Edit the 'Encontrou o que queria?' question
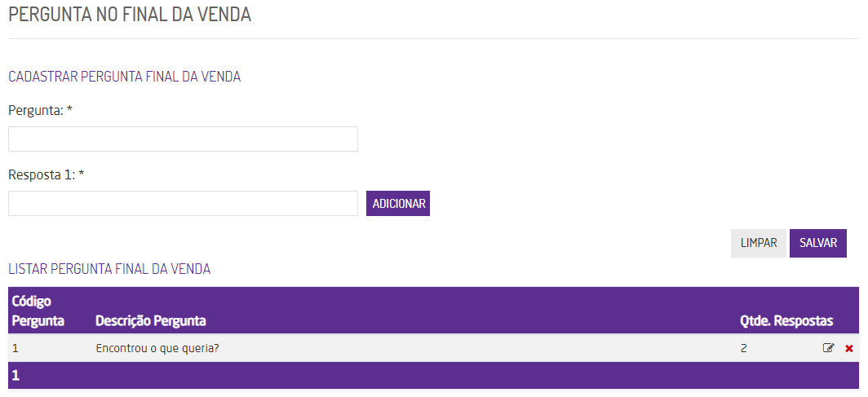Screen dimensions: 868x397 pyautogui.click(x=828, y=348)
